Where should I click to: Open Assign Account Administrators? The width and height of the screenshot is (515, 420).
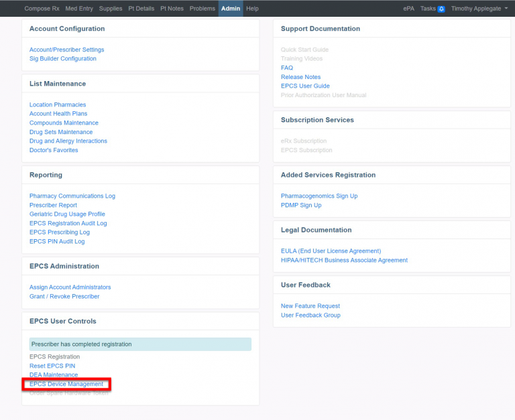[x=70, y=287]
